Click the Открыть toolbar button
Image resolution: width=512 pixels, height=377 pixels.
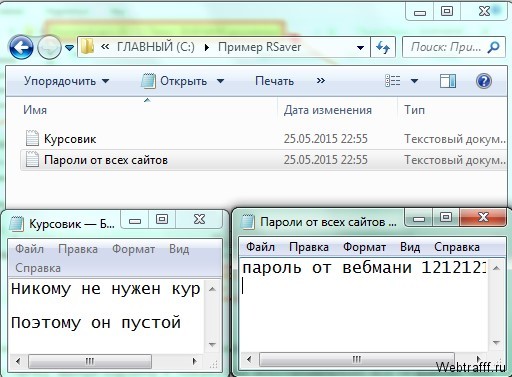174,81
